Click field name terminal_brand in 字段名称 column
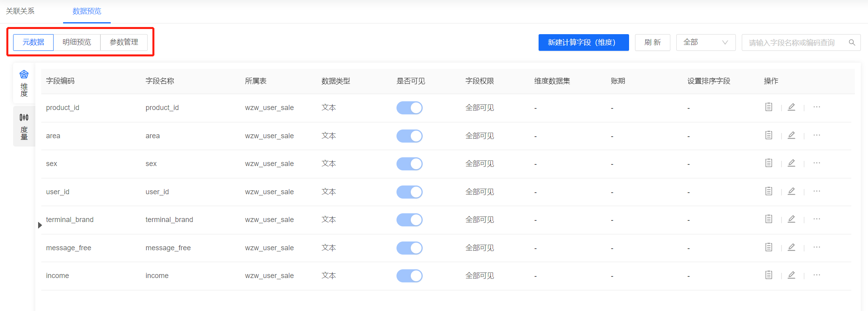Screen dimensions: 868x311 [x=169, y=220]
